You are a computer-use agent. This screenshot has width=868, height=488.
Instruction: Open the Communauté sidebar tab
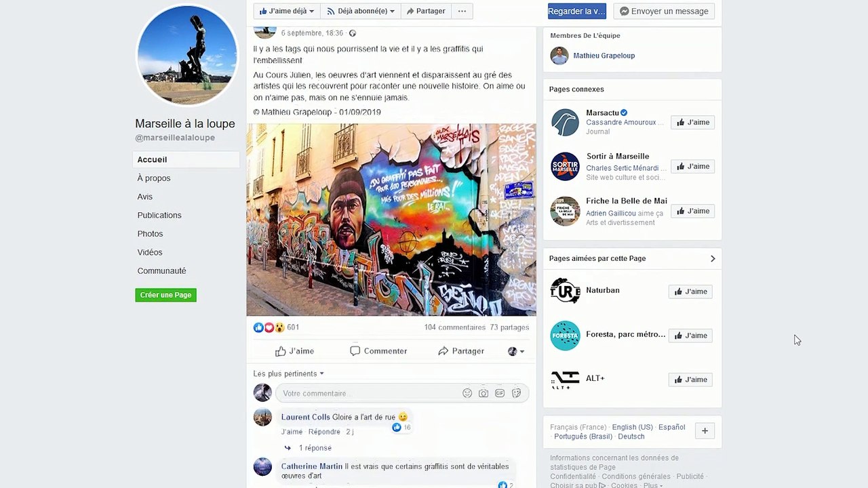pyautogui.click(x=161, y=270)
